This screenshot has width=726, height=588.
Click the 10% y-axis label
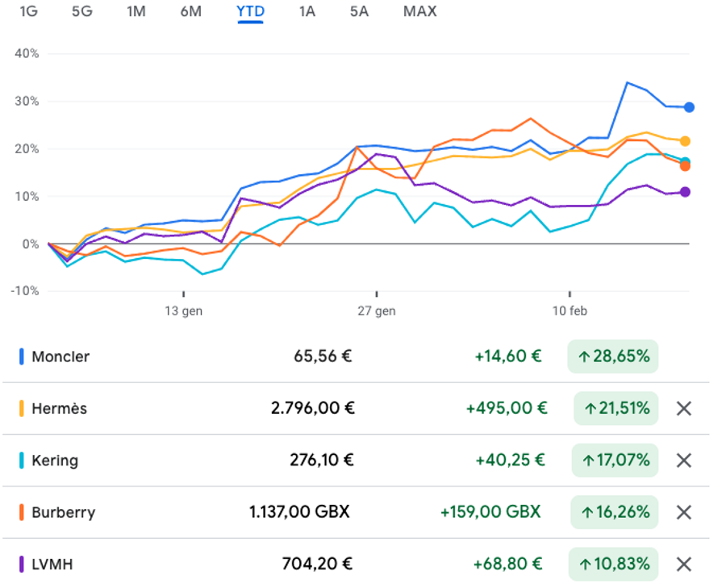tap(27, 196)
